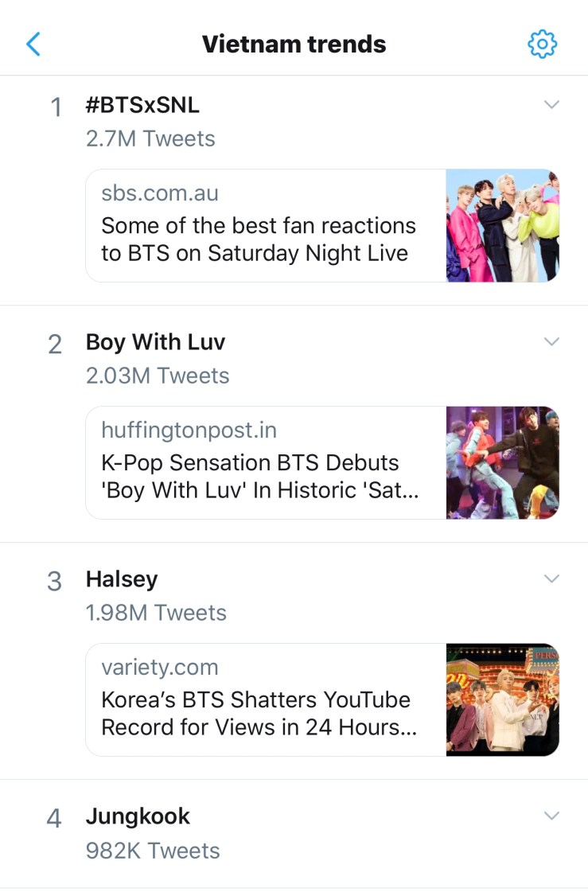588x892 pixels.
Task: Expand options chevron for #BTSxSNL trend
Action: coord(551,104)
